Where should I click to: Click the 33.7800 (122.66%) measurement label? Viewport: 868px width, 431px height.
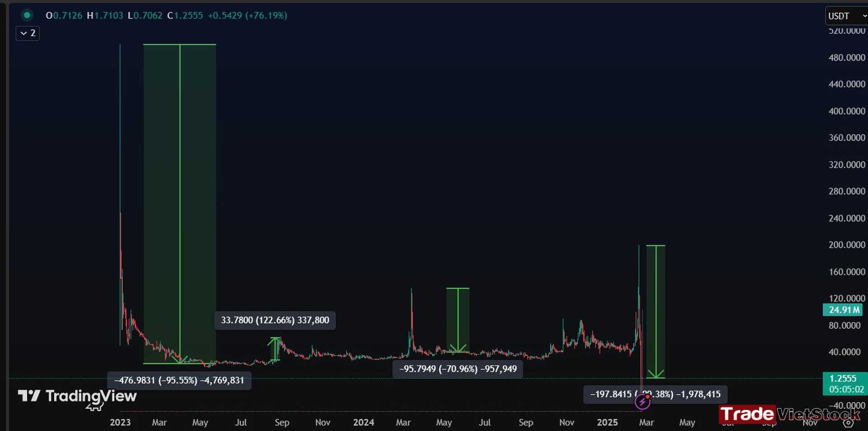point(275,320)
